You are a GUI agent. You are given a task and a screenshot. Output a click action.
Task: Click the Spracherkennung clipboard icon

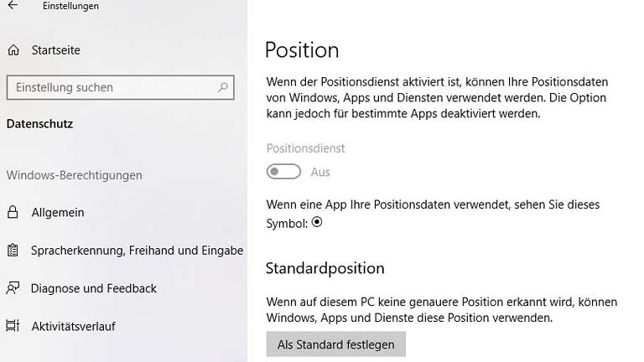coord(13,251)
